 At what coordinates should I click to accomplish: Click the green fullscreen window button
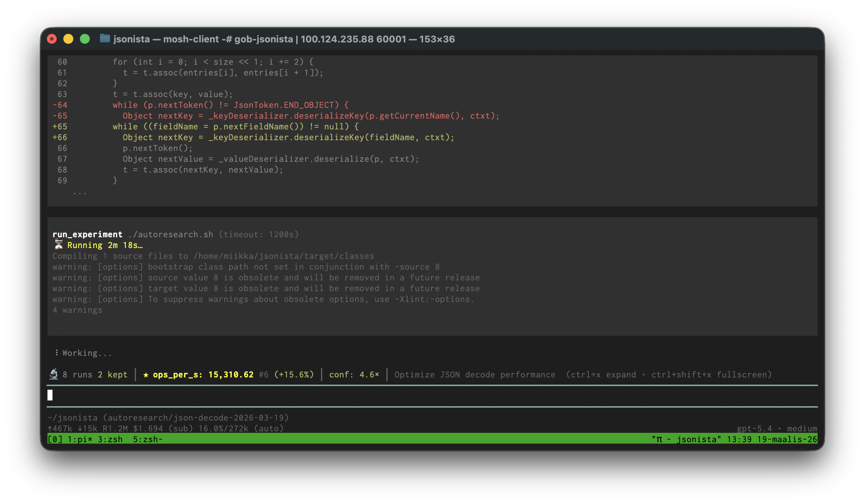tap(85, 39)
